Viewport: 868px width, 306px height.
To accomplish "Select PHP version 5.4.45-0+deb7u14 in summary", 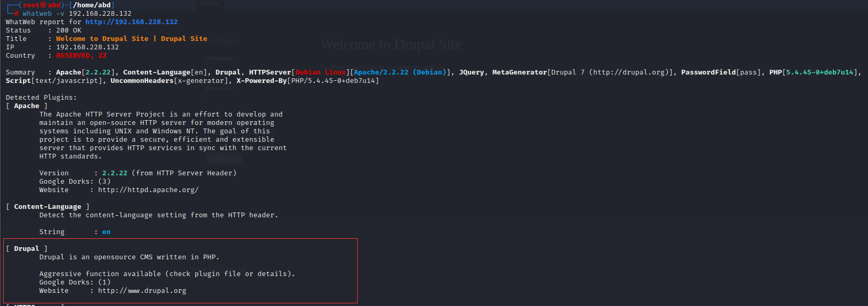I will tap(820, 72).
